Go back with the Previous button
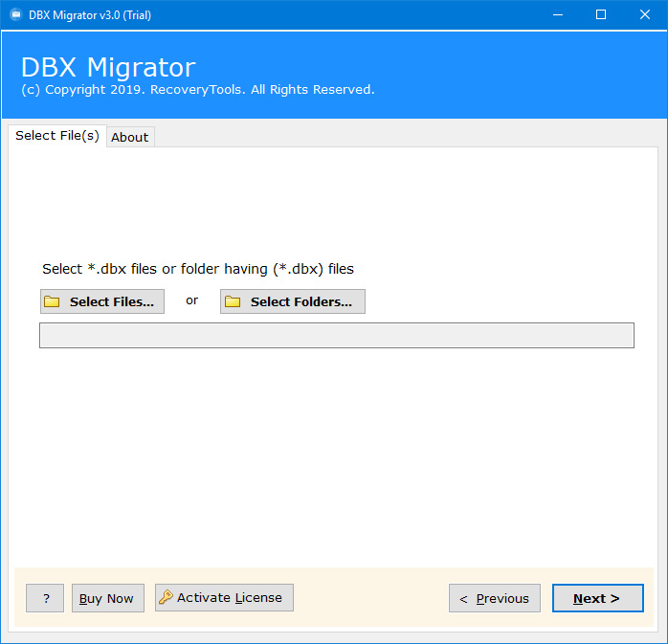 [495, 598]
